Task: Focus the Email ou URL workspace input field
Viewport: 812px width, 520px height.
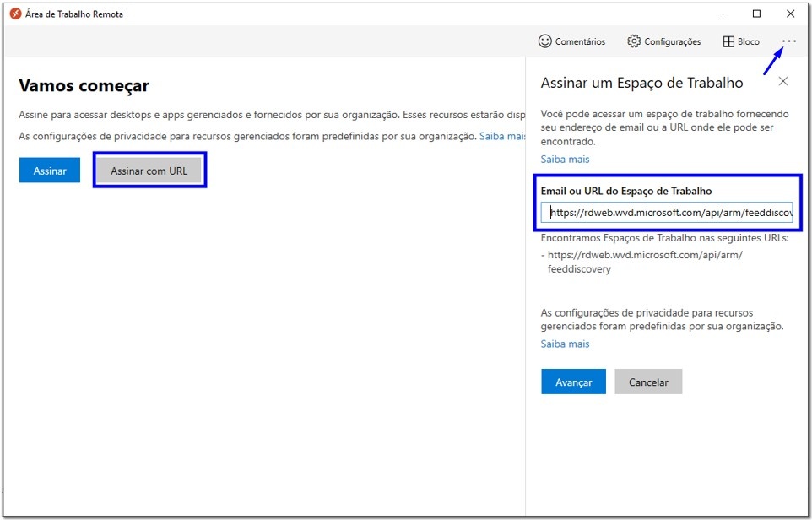Action: point(667,214)
